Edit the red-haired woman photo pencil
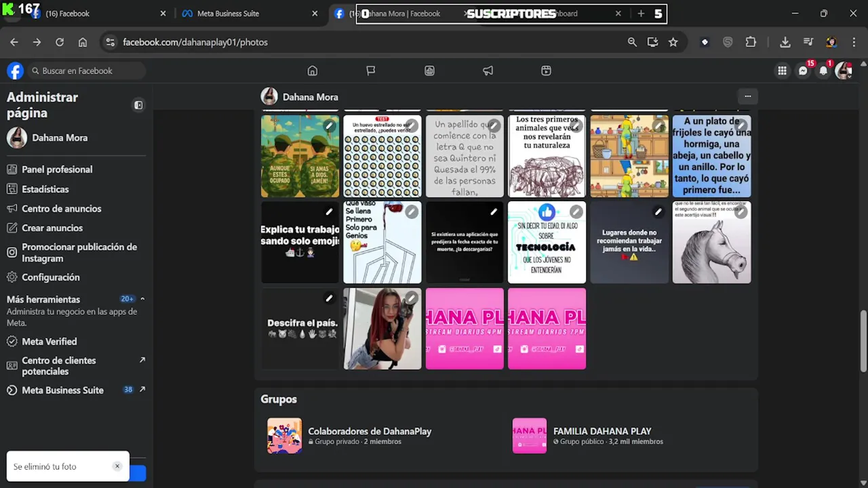The image size is (868, 488). (x=412, y=298)
